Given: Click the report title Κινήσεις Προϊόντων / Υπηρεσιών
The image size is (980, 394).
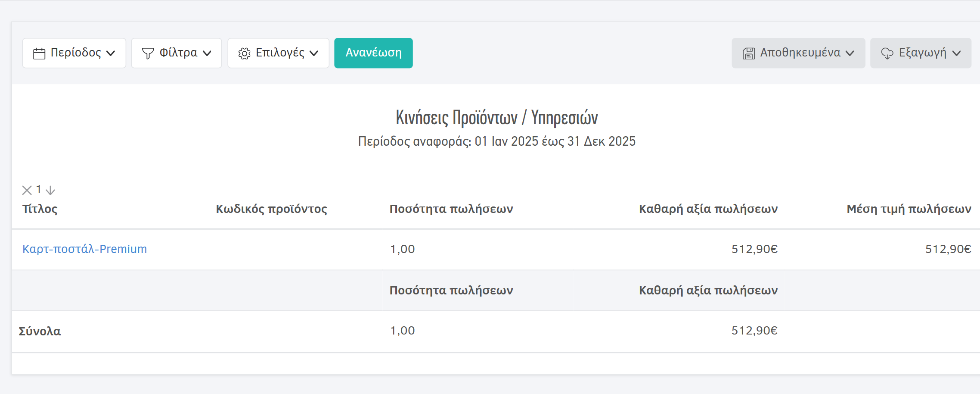Looking at the screenshot, I should 496,118.
